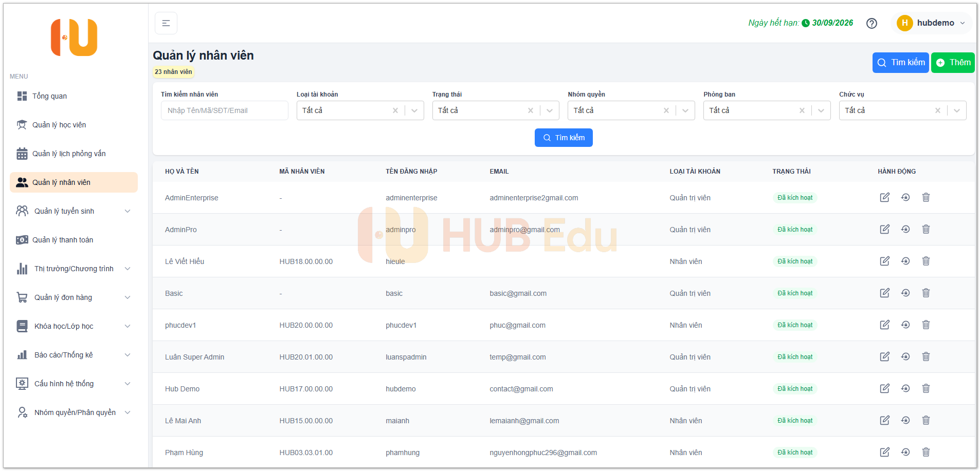Screen dimensions: 980x471
Task: Open the sidebar collapse toggle button
Action: coord(166,23)
